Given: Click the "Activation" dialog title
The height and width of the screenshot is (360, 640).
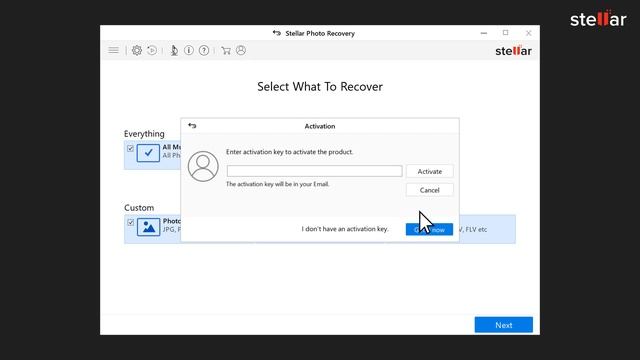Looking at the screenshot, I should (320, 126).
